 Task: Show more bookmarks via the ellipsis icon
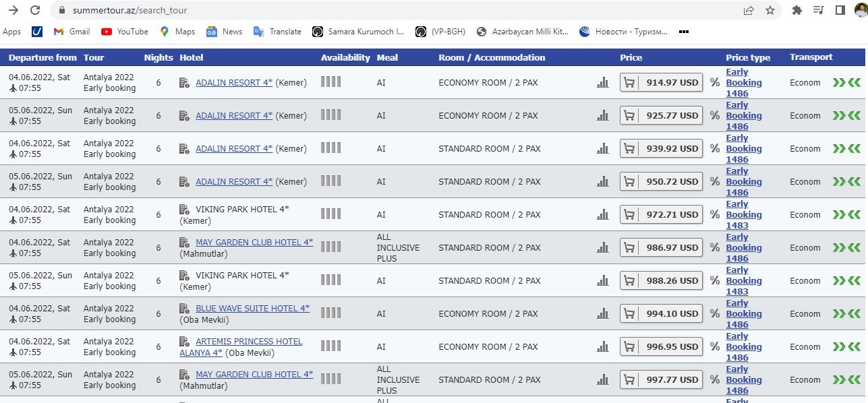coord(684,32)
